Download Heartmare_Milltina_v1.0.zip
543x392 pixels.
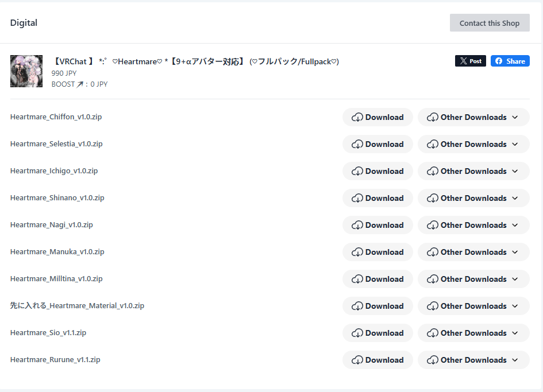378,279
